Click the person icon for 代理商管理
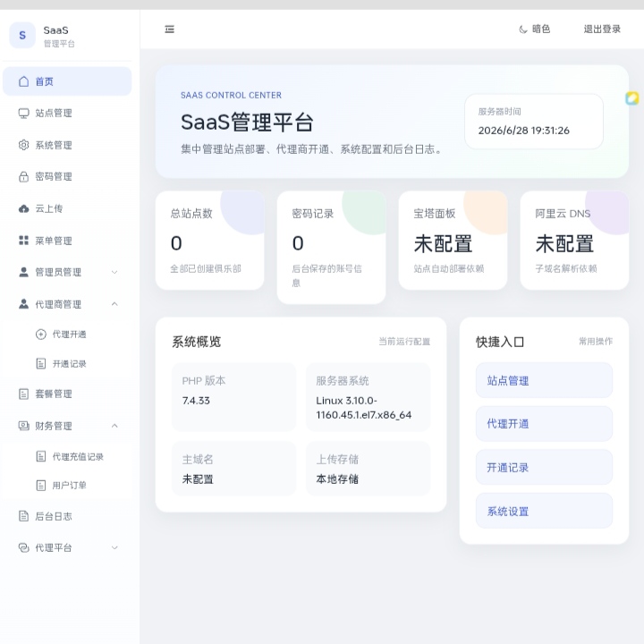 tap(24, 304)
